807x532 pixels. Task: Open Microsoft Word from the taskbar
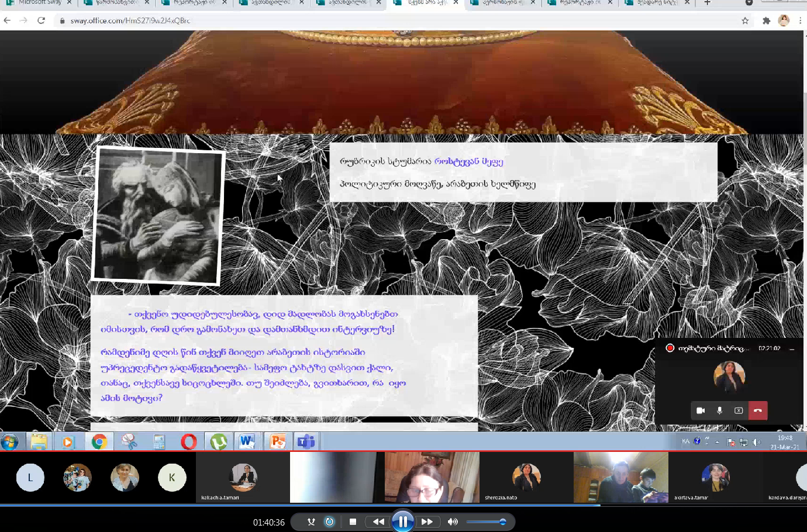click(x=247, y=441)
